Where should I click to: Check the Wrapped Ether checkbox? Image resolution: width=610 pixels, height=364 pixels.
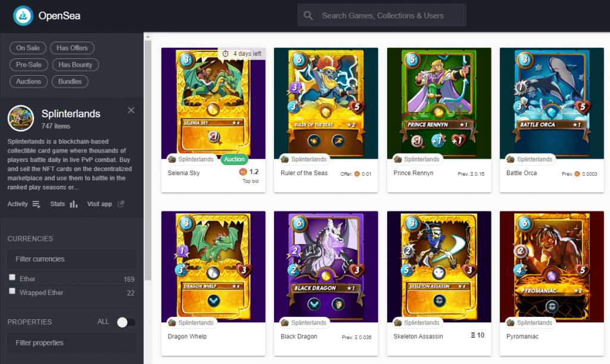coord(12,291)
